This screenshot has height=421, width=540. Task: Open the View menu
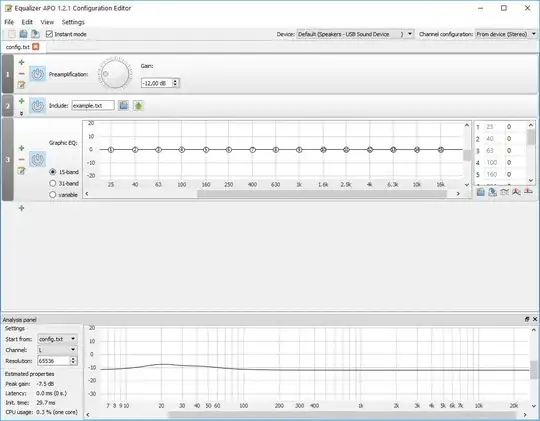[x=47, y=22]
